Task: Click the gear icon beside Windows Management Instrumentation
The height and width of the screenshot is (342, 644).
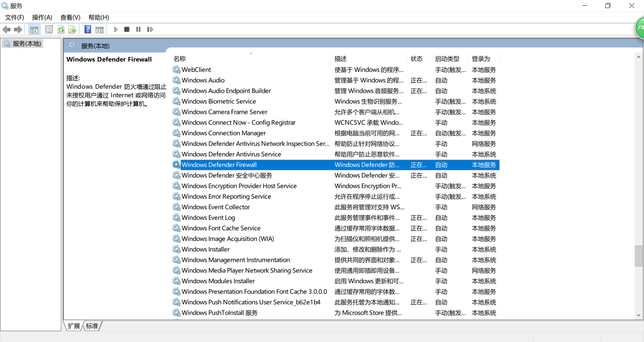Action: point(176,260)
